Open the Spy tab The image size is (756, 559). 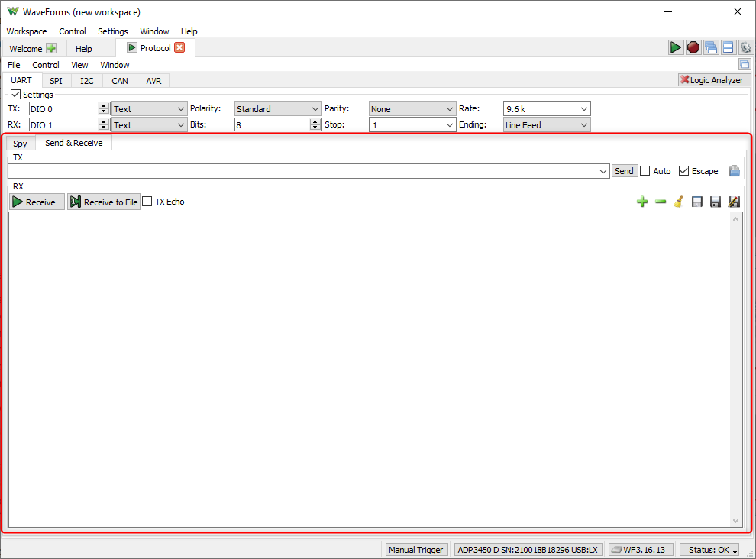tap(21, 144)
